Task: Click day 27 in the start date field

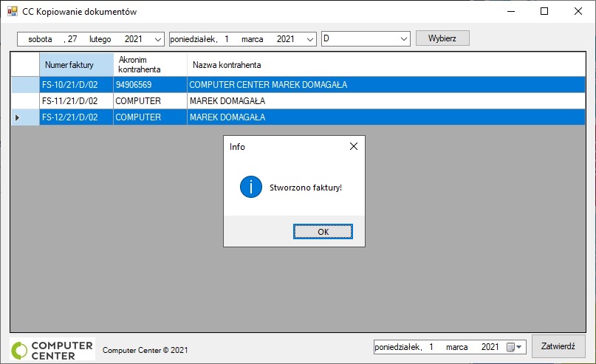Action: click(x=72, y=39)
